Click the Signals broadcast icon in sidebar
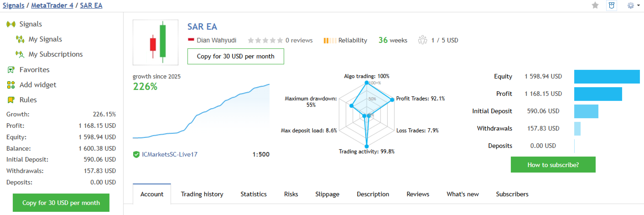This screenshot has width=644, height=215. point(11,24)
